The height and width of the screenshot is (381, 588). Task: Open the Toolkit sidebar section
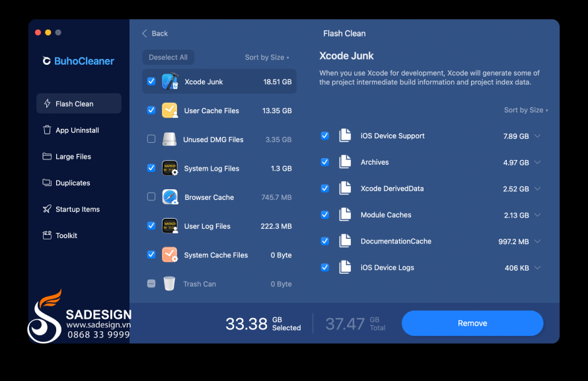coord(79,235)
